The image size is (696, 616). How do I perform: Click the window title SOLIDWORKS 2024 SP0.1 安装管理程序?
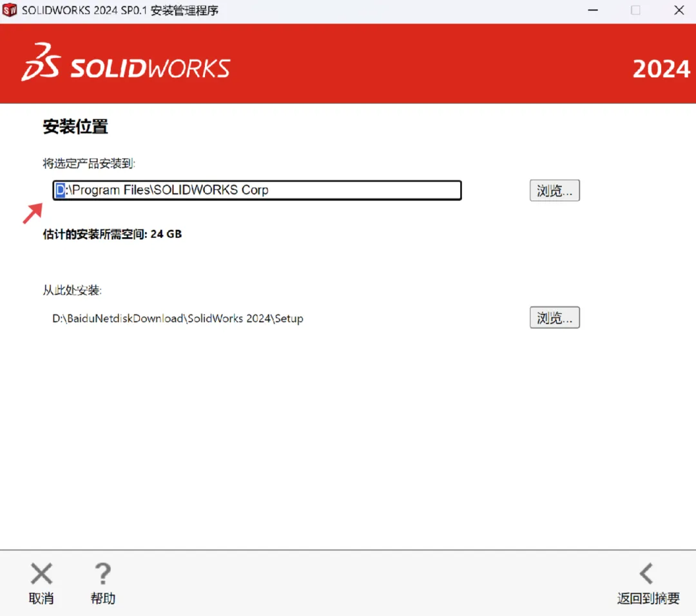(120, 10)
